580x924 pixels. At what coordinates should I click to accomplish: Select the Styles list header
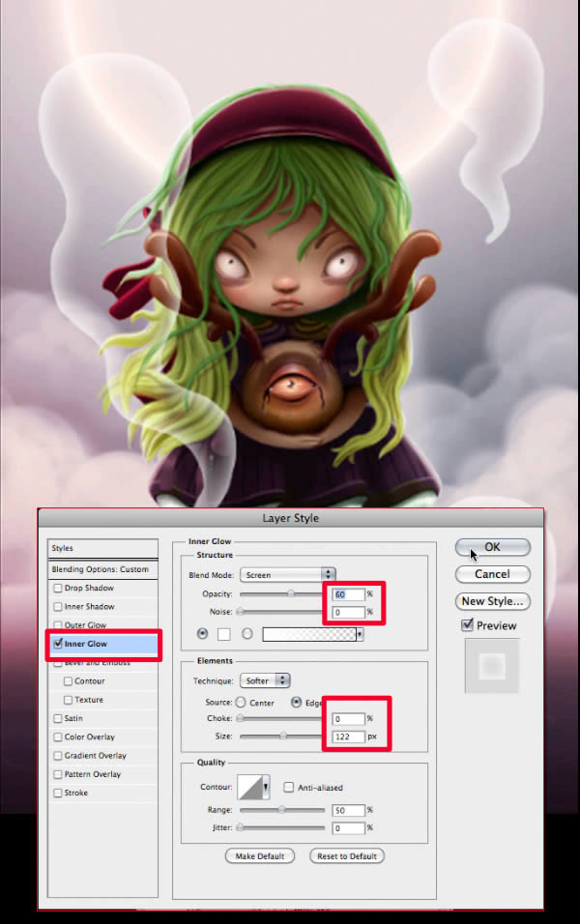(102, 548)
